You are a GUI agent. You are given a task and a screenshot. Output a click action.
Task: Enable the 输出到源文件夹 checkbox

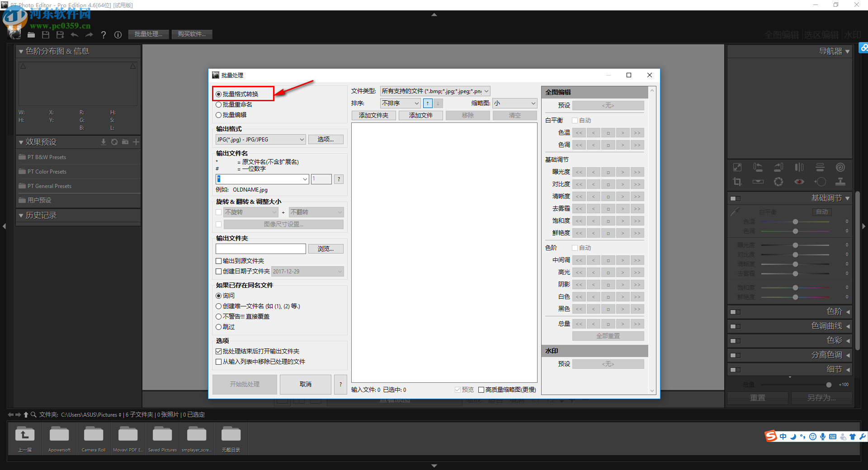pos(219,261)
